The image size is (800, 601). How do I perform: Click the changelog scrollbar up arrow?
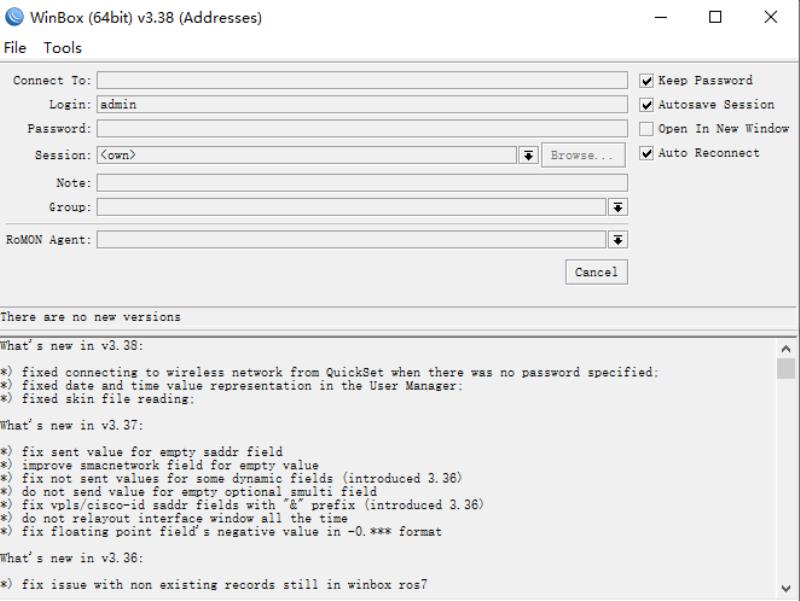click(786, 349)
